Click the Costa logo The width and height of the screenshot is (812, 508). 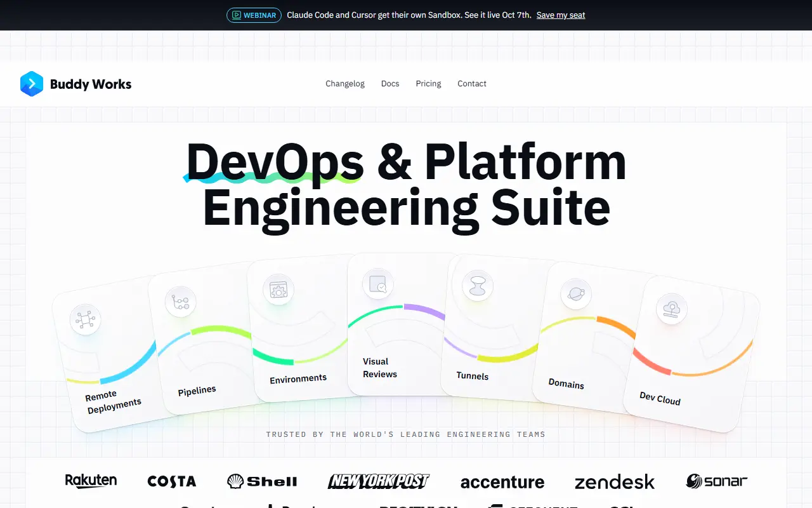coord(172,482)
